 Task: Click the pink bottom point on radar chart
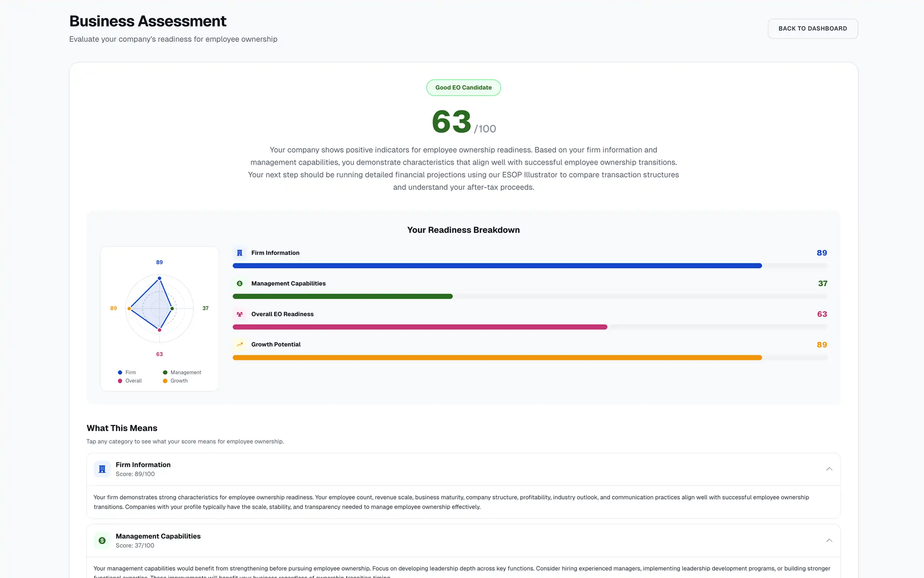160,330
